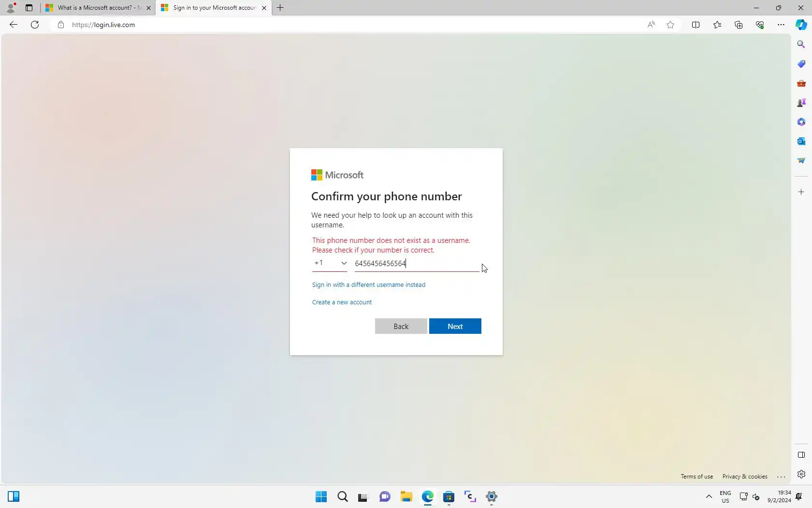Open the Split screen view
Screen dimensions: 812x508
[696, 25]
